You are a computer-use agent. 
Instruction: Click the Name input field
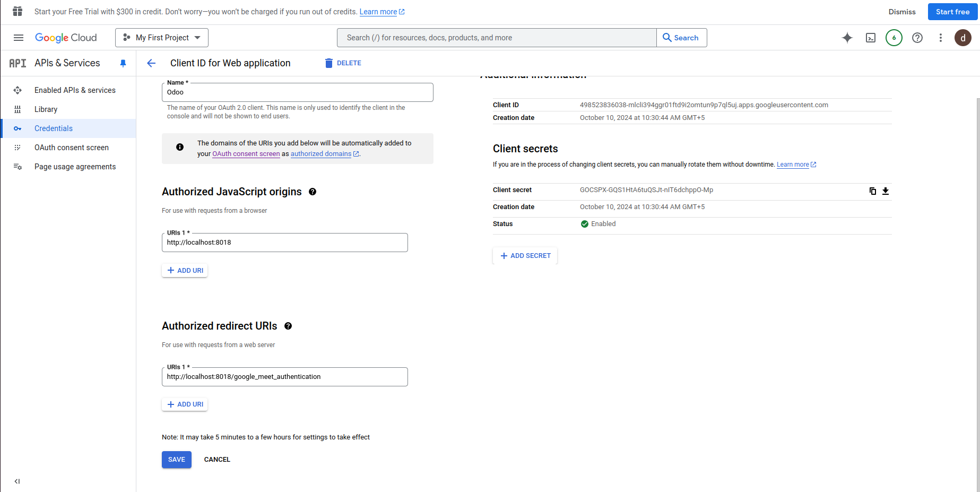(297, 92)
